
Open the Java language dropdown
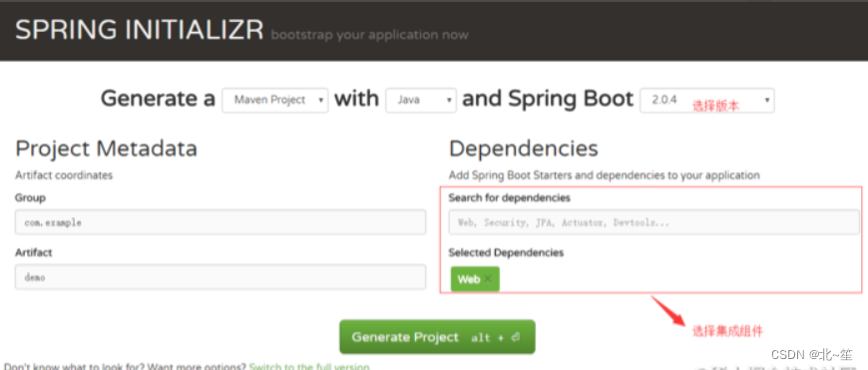pos(421,100)
